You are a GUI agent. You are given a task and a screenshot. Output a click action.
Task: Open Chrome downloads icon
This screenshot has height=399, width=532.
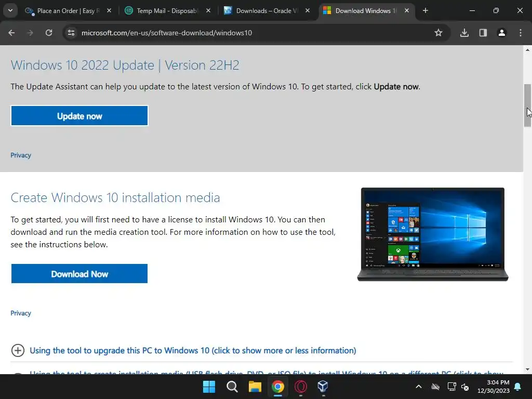tap(464, 33)
